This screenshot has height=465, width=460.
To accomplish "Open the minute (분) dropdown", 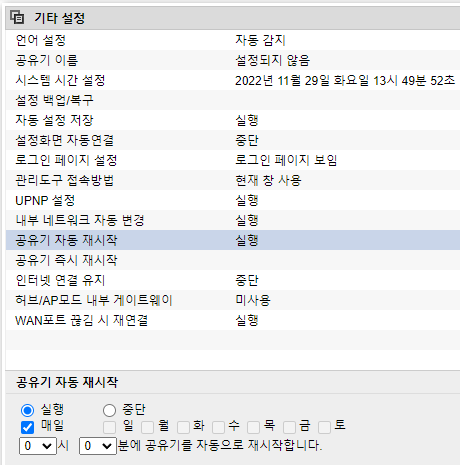I will (x=98, y=446).
